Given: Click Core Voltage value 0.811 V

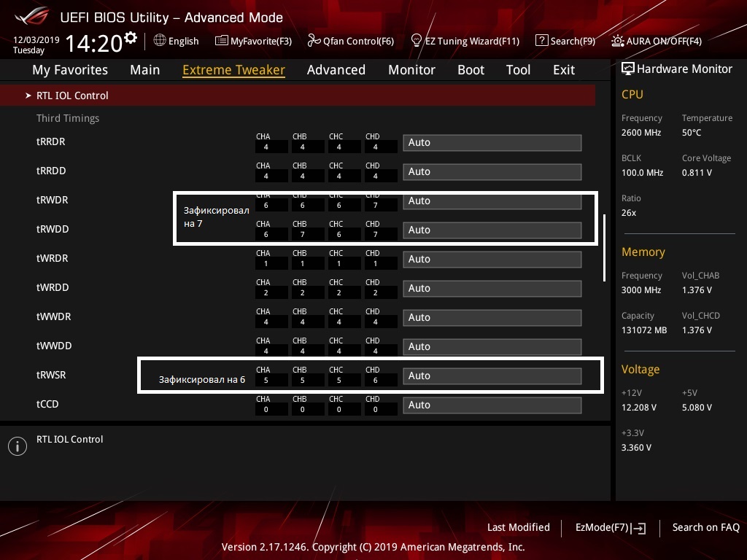Looking at the screenshot, I should click(x=697, y=172).
